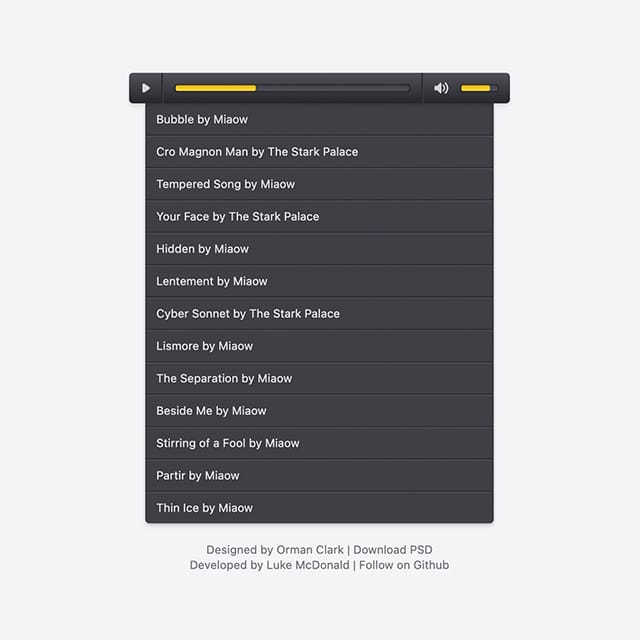Play Cro Magnon Man by The Stark Palace
Screen dimensions: 640x640
[x=319, y=152]
